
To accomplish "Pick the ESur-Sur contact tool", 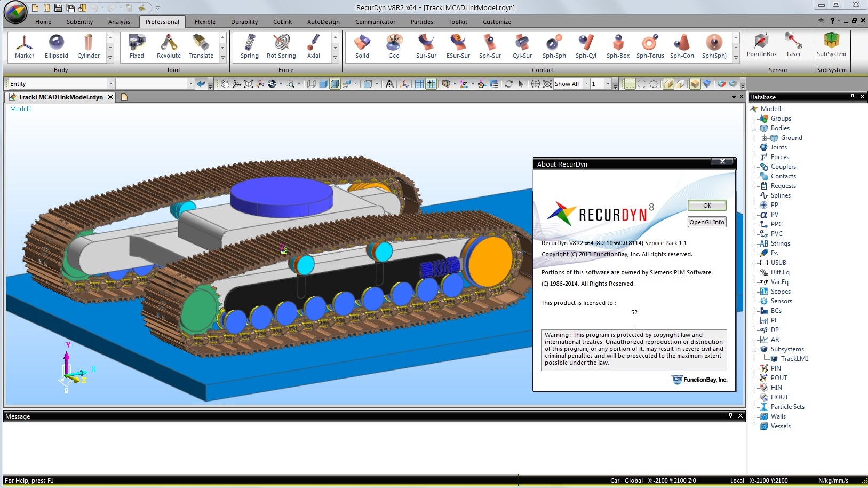I will [458, 46].
